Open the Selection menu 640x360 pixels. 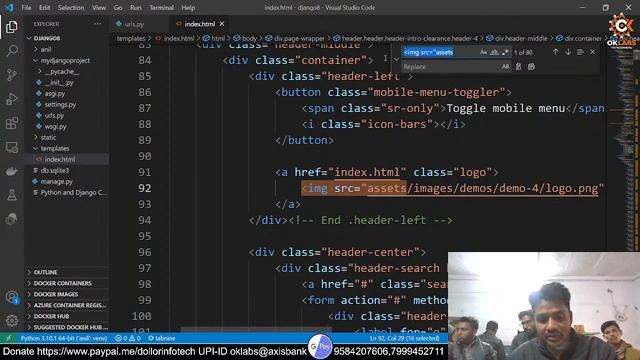click(71, 8)
